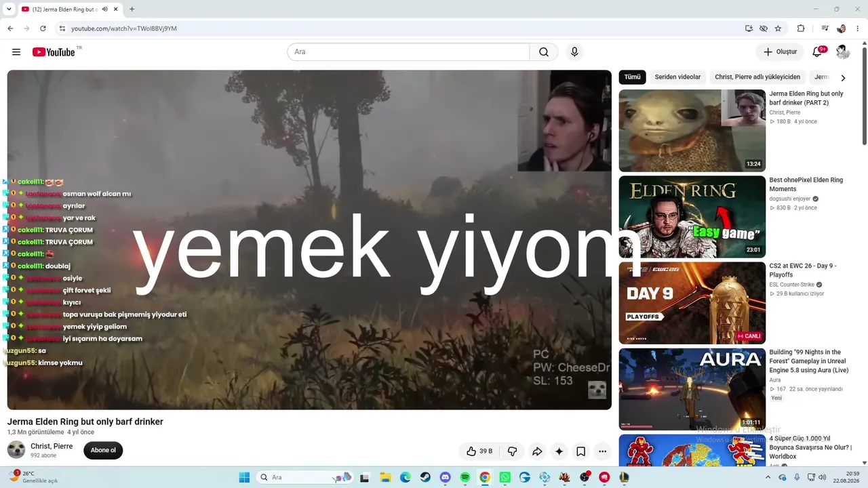Go back to the previous page
The width and height of the screenshot is (868, 488).
click(x=10, y=28)
